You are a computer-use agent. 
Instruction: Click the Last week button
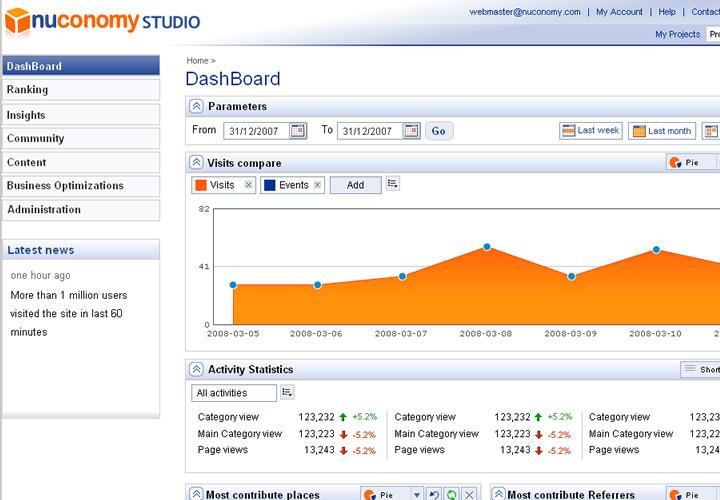pyautogui.click(x=590, y=131)
